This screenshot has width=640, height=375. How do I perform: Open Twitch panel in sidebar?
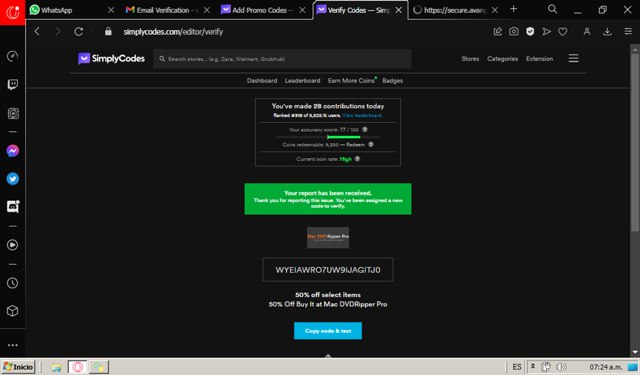pyautogui.click(x=13, y=84)
